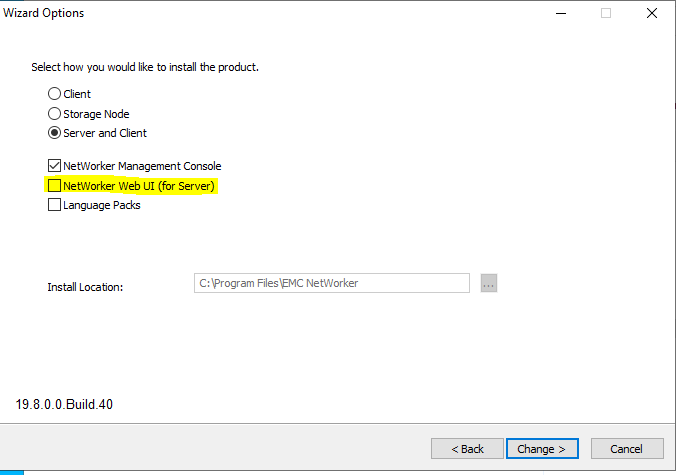
Task: Click the 'Select how you would like to install' text
Action: tap(145, 67)
